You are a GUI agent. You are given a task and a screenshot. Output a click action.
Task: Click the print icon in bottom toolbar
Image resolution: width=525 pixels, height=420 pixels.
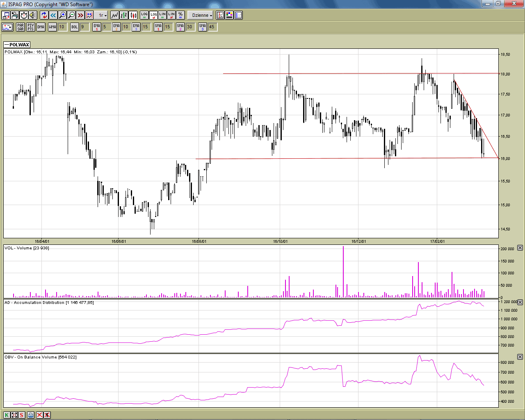(31, 415)
